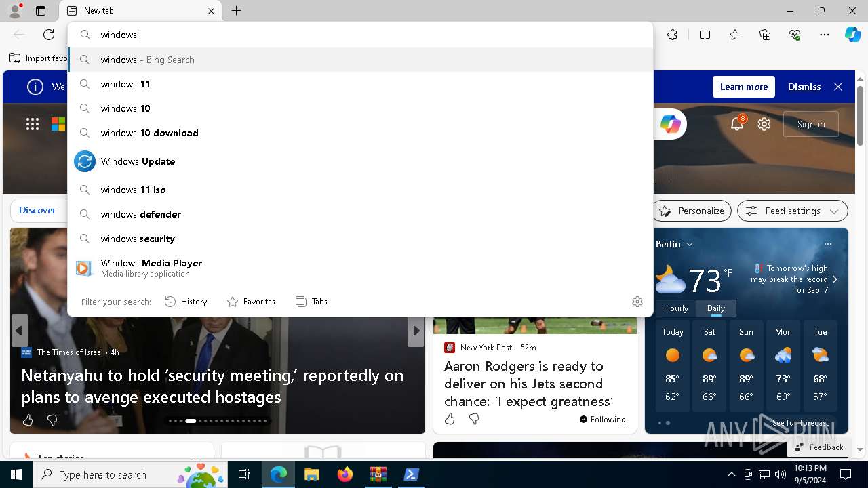
Task: Open the notifications bell icon
Action: [x=737, y=123]
